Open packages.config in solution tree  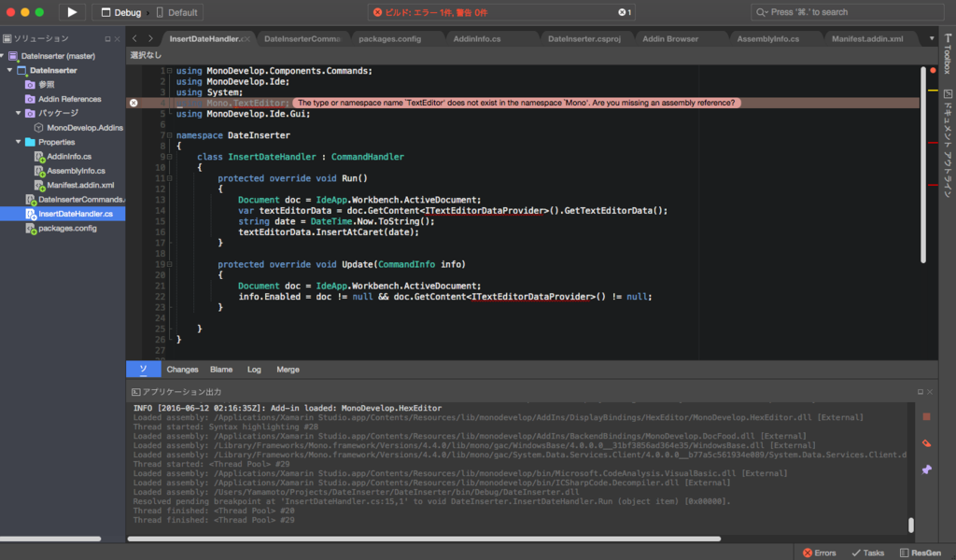pyautogui.click(x=67, y=229)
